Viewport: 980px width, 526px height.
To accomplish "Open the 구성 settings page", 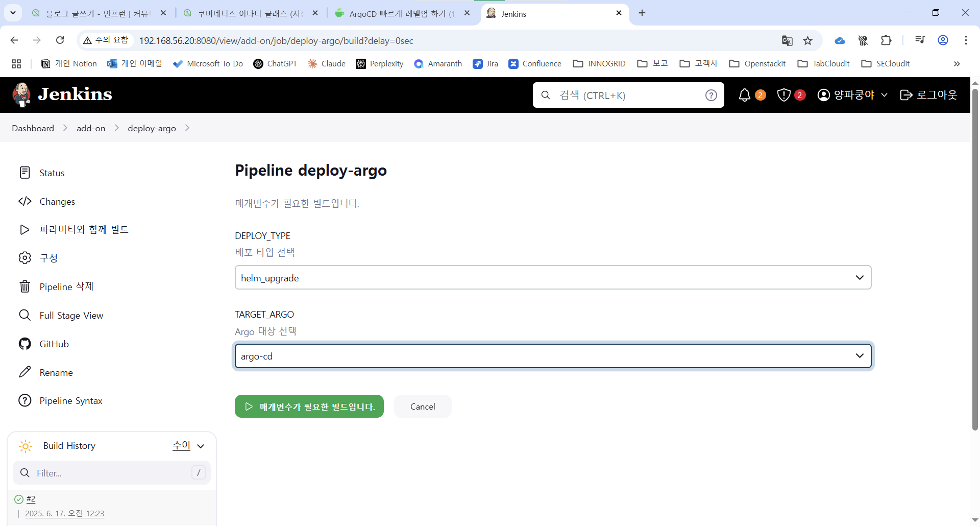I will coord(48,258).
